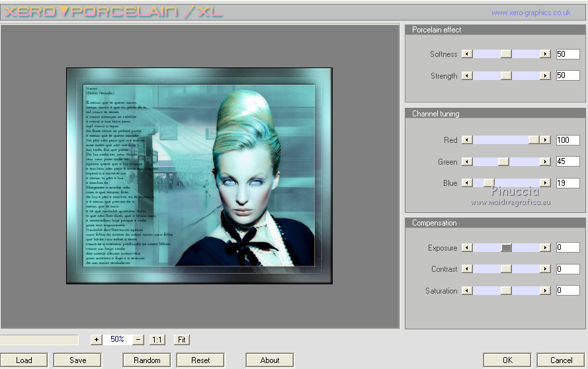588x369 pixels.
Task: Click the Saturation left arrow
Action: (467, 290)
